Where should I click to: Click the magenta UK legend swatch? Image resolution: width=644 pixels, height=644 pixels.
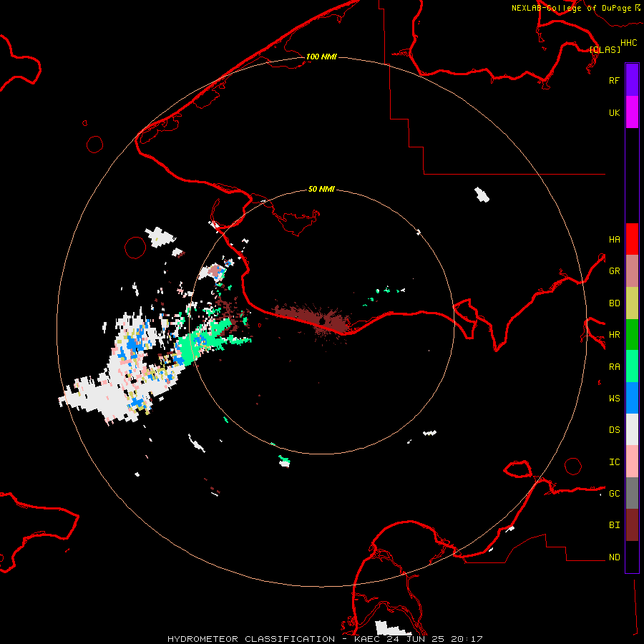click(x=632, y=112)
